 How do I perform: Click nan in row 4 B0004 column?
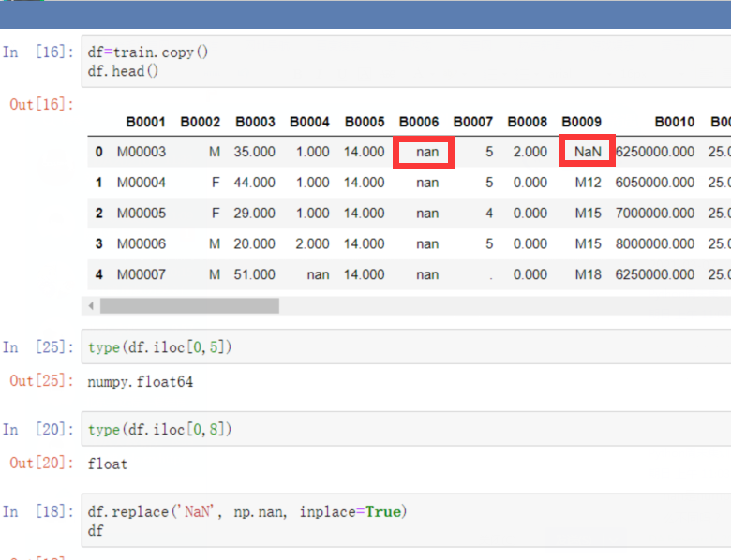[318, 275]
